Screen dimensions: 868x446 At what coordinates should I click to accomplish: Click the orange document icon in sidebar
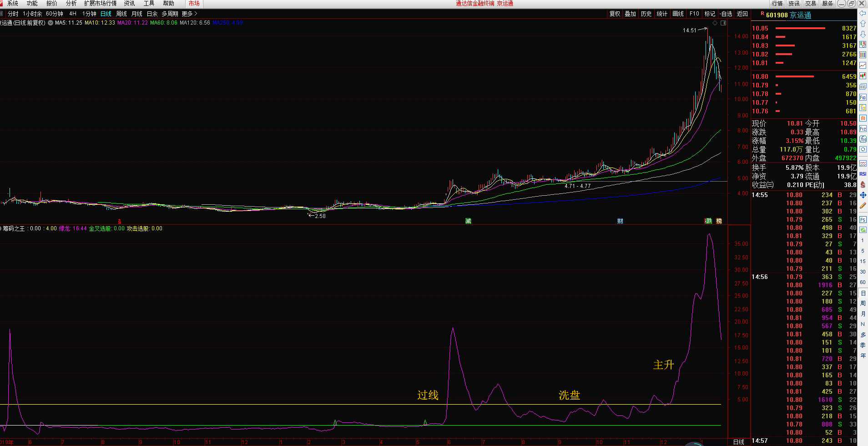click(x=863, y=118)
